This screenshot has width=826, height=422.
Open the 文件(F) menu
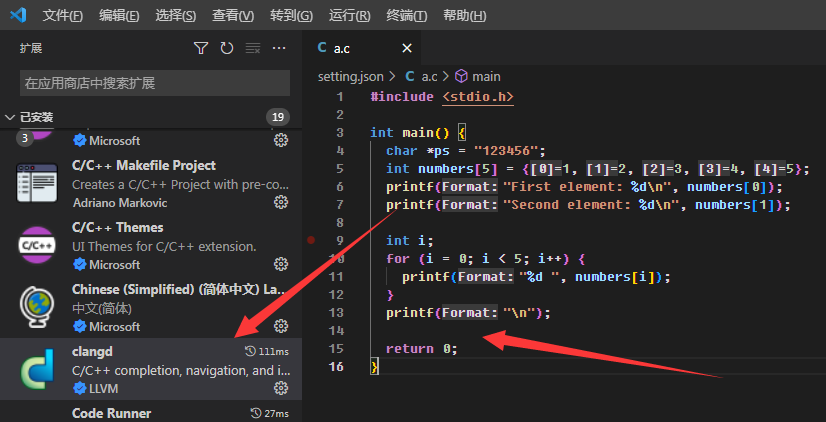click(63, 16)
